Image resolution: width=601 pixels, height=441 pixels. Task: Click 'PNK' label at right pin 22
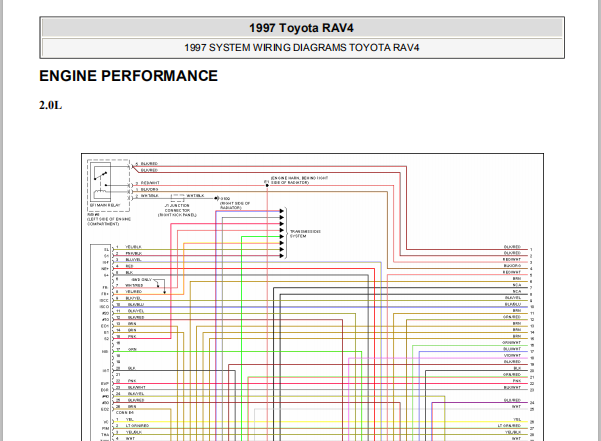coord(517,381)
